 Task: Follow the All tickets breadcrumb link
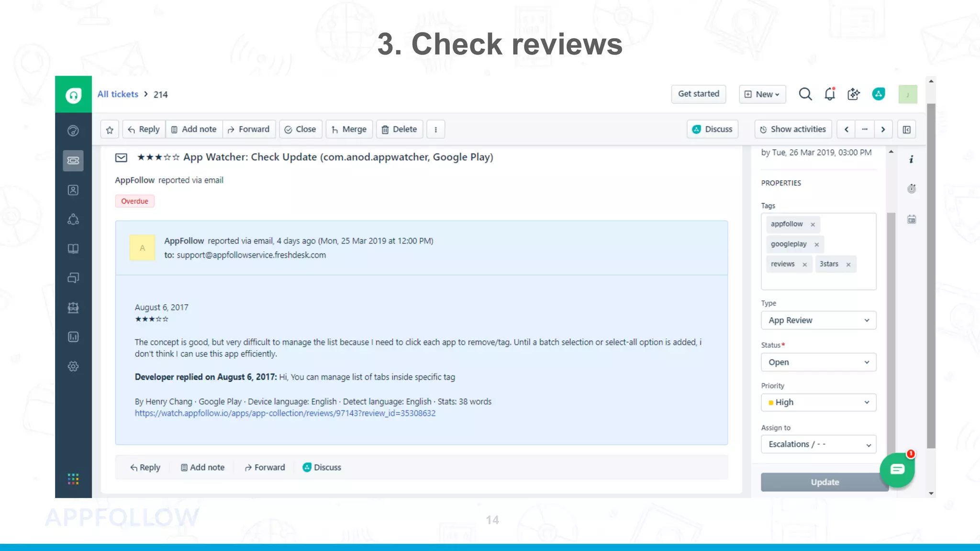coord(118,94)
